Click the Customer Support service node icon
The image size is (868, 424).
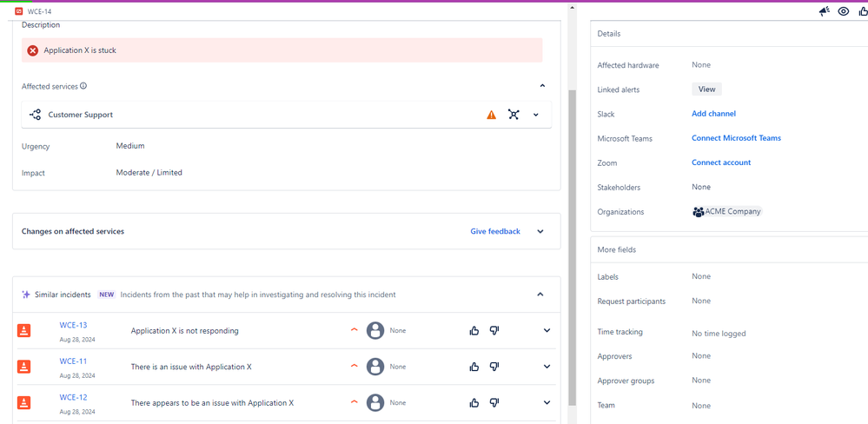coord(35,115)
